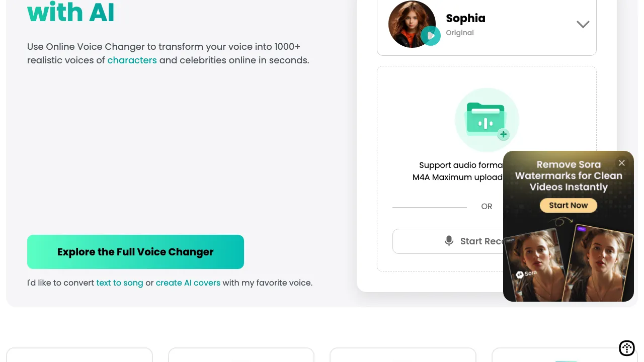Open the characters link
The height and width of the screenshot is (362, 644).
pos(132,60)
